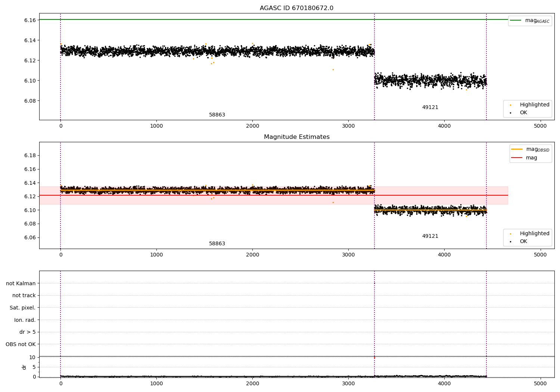Click the 'not track' axis label

click(x=24, y=295)
